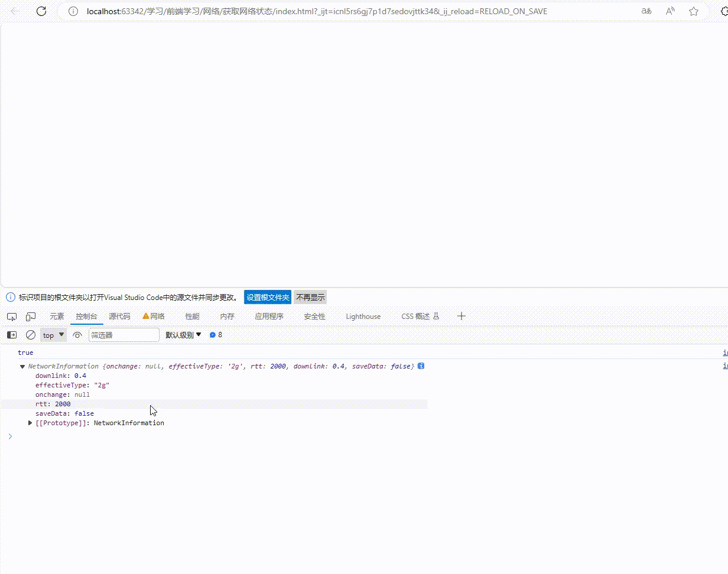This screenshot has height=574, width=728.
Task: Click the 设置根文件夹 button
Action: click(x=268, y=297)
